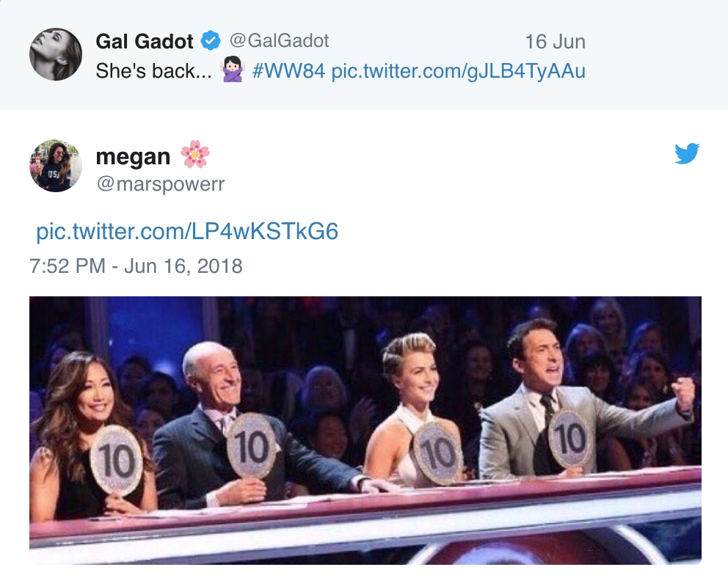The width and height of the screenshot is (728, 578).
Task: Click the @GalGadot handle
Action: click(x=279, y=41)
